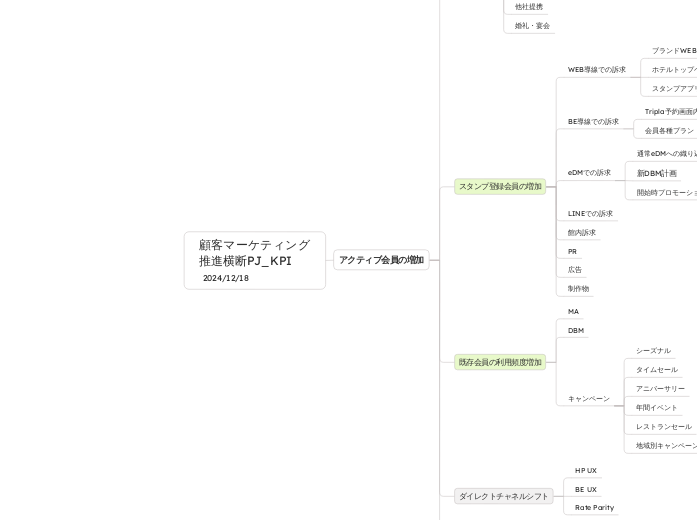Select the 館内訴求 subtopic
Image resolution: width=697 pixels, height=520 pixels.
[x=581, y=232]
